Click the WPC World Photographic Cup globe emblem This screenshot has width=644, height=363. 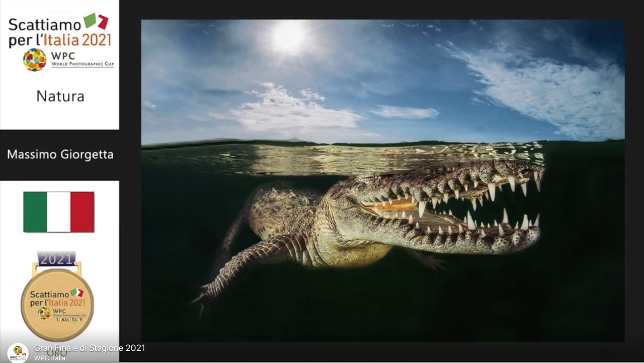click(35, 60)
